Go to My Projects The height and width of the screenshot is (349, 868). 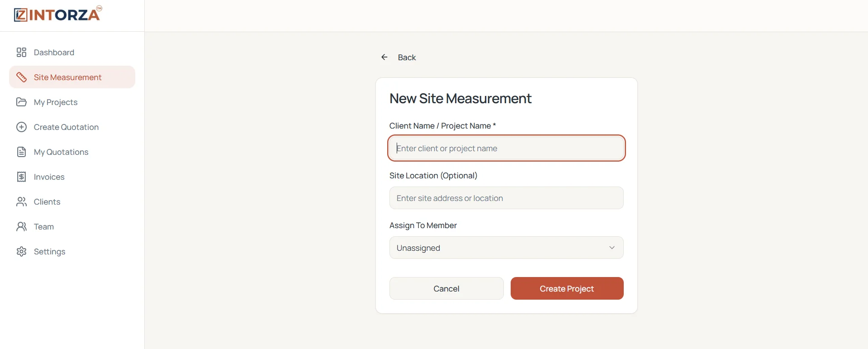[x=72, y=102]
